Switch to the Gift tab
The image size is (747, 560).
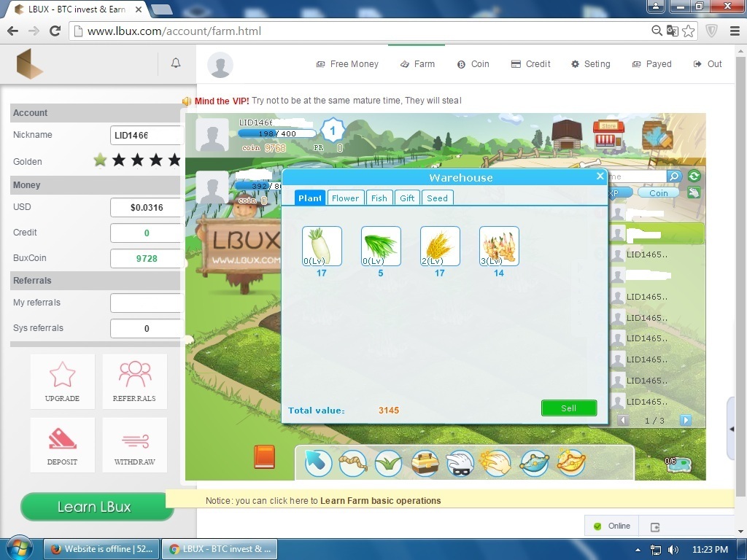coord(407,198)
